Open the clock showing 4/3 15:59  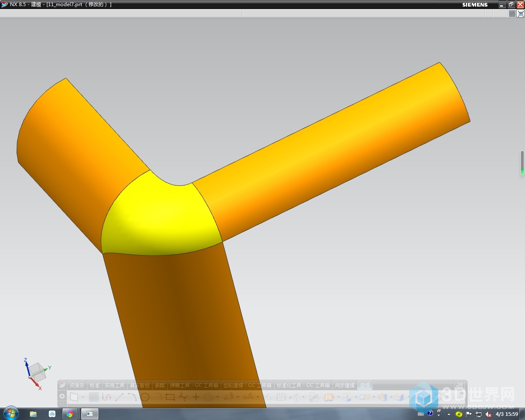[x=507, y=414]
